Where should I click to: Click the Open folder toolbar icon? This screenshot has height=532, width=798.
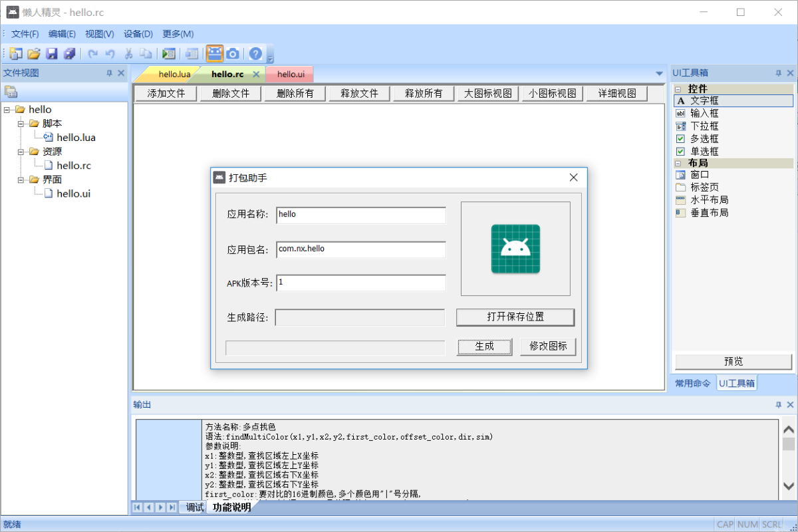click(34, 54)
